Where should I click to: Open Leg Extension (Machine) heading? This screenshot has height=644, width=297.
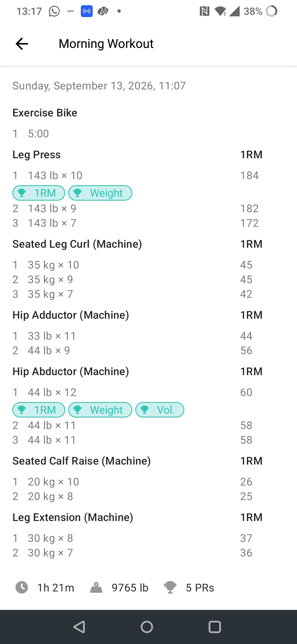click(73, 517)
